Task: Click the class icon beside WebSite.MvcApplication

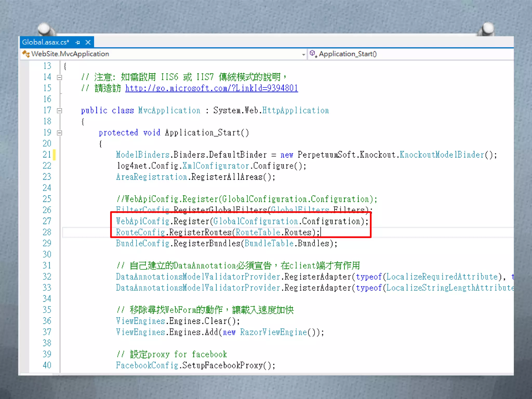Action: 26,54
